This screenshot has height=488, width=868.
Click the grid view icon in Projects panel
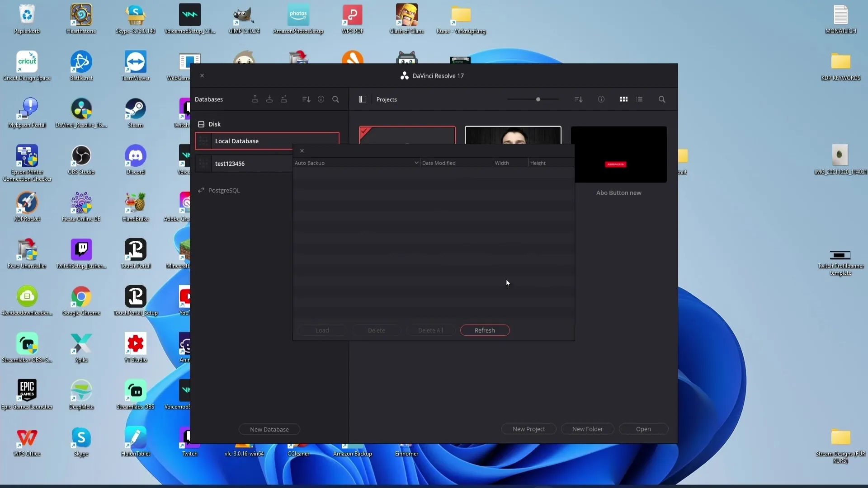pos(623,99)
